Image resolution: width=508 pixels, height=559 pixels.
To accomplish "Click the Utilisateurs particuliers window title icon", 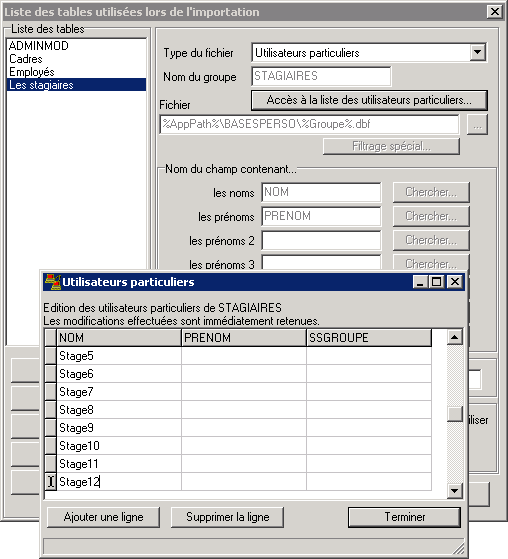I will (x=53, y=282).
